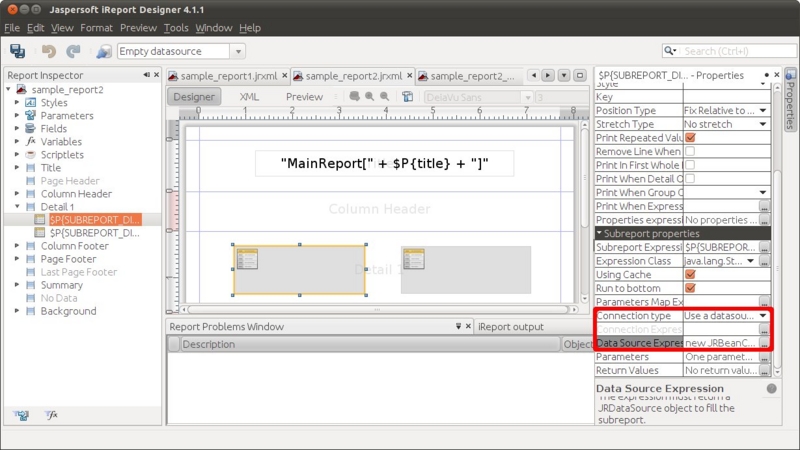Switch to the XML view
The image size is (800, 450).
click(249, 96)
